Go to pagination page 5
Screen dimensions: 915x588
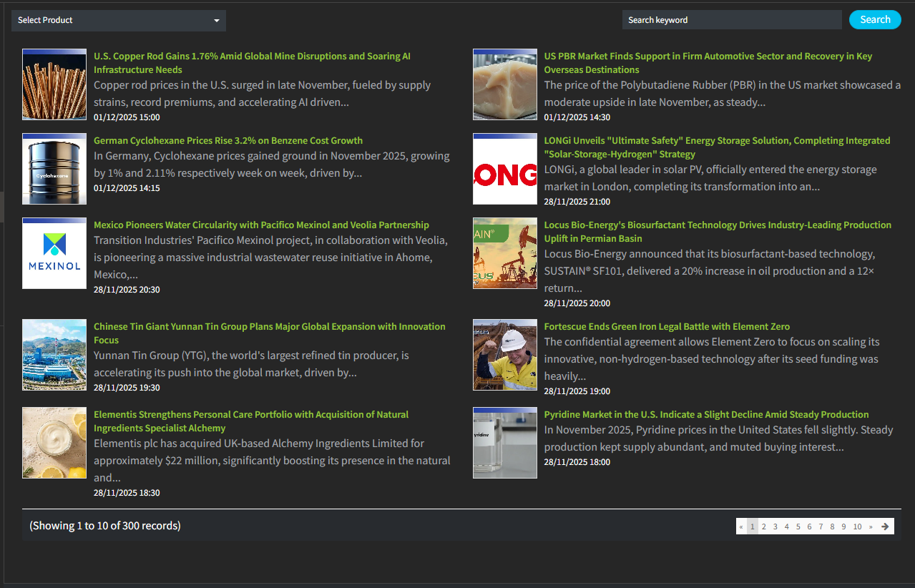798,526
